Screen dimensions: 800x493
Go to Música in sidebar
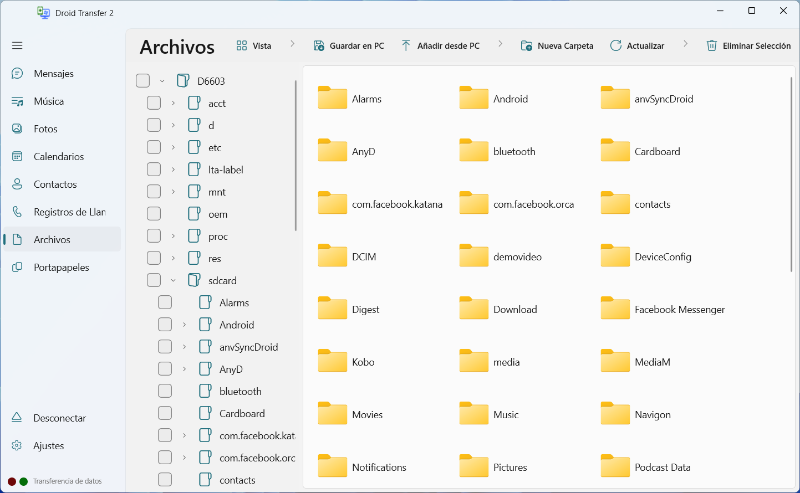pyautogui.click(x=62, y=101)
